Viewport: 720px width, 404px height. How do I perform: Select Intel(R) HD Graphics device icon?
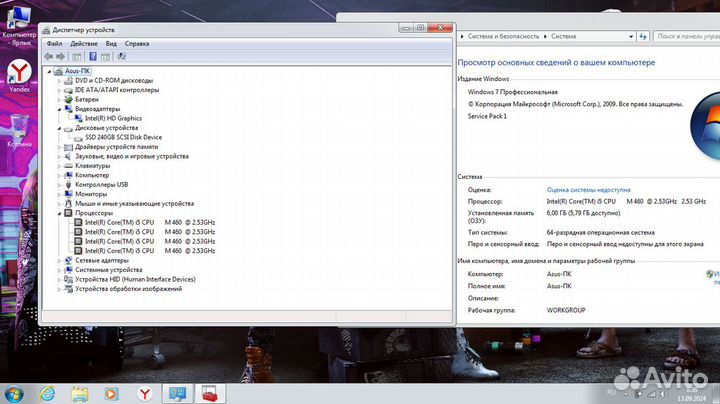[79, 118]
